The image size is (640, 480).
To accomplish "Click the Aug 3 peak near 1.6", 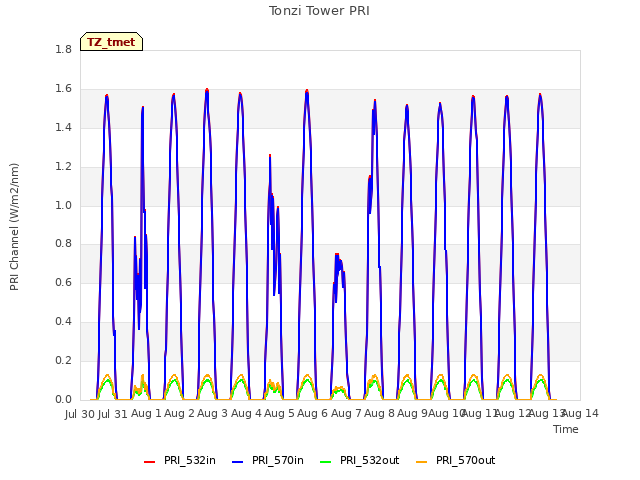I will coord(207,90).
